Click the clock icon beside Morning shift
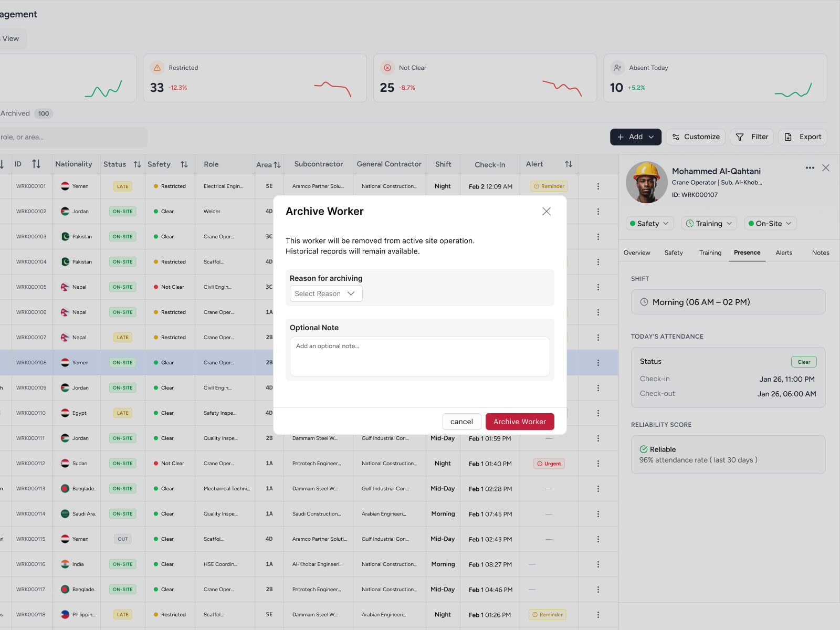Screen dimensions: 840x630 tap(644, 302)
